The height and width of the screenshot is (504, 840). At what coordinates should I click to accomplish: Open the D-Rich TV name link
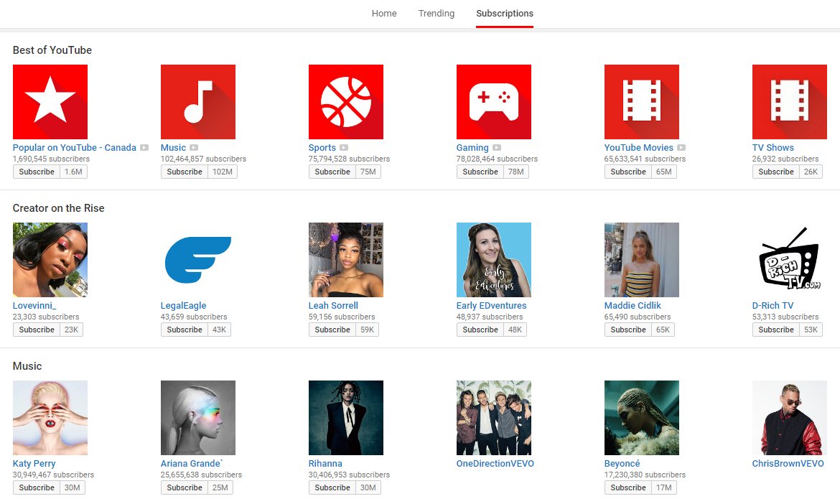pos(773,306)
